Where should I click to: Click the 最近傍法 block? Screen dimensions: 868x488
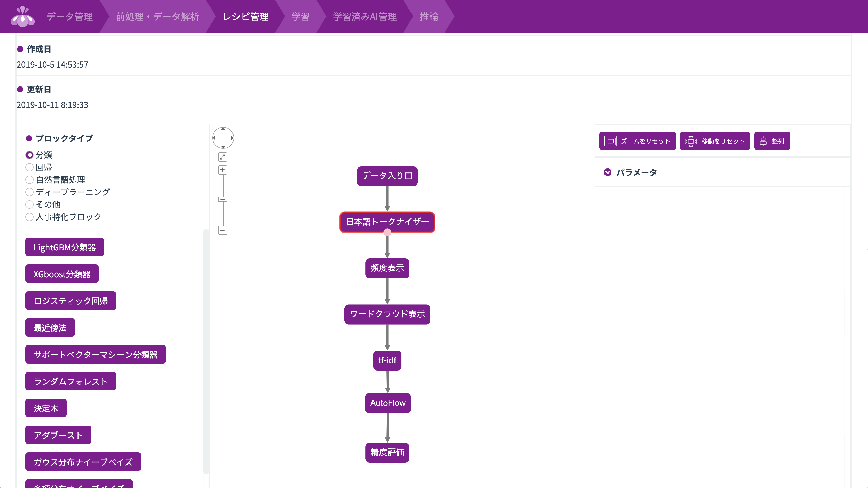pyautogui.click(x=50, y=327)
